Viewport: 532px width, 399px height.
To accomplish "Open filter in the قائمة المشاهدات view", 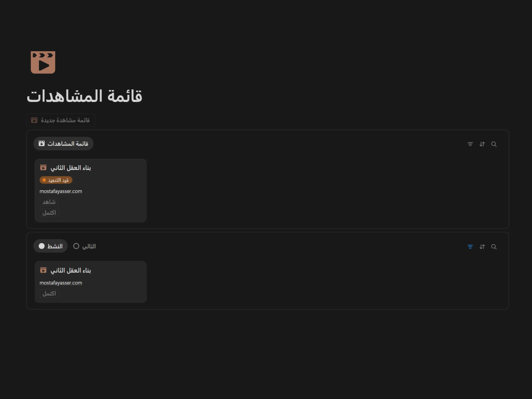I will [470, 144].
